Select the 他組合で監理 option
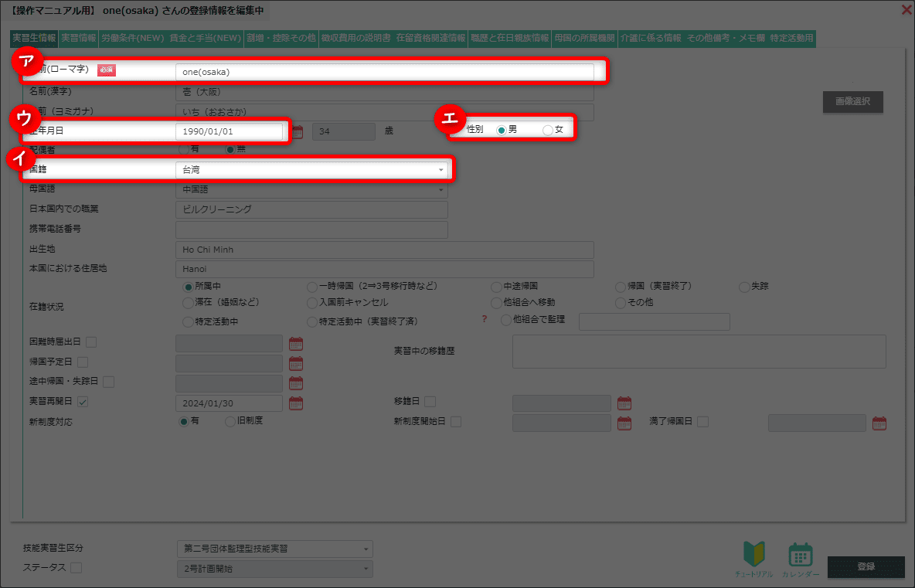The width and height of the screenshot is (915, 588). click(x=506, y=320)
